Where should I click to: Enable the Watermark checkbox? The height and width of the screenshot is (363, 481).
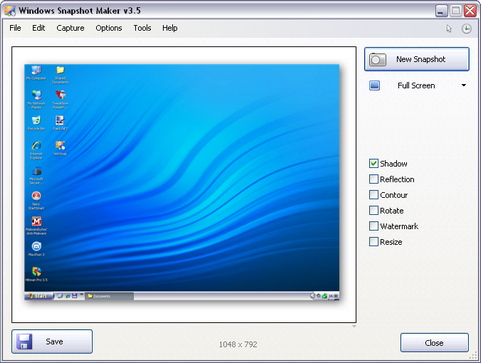point(374,226)
